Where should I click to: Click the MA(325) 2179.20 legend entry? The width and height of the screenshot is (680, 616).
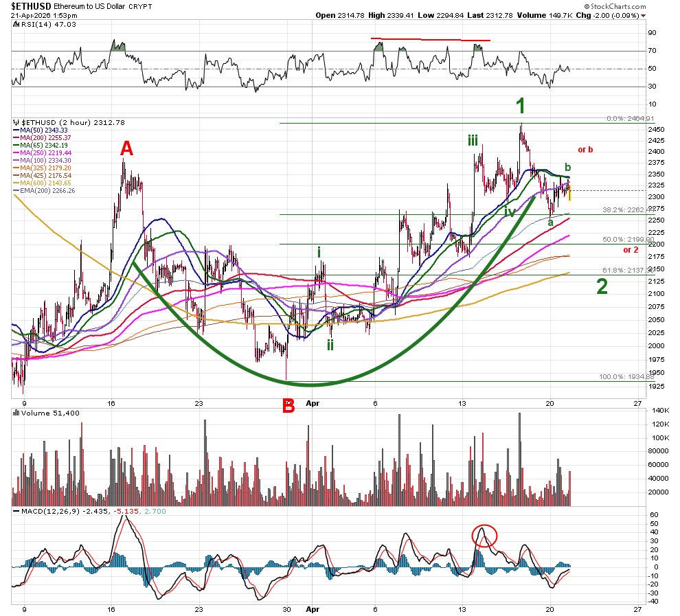click(42, 168)
